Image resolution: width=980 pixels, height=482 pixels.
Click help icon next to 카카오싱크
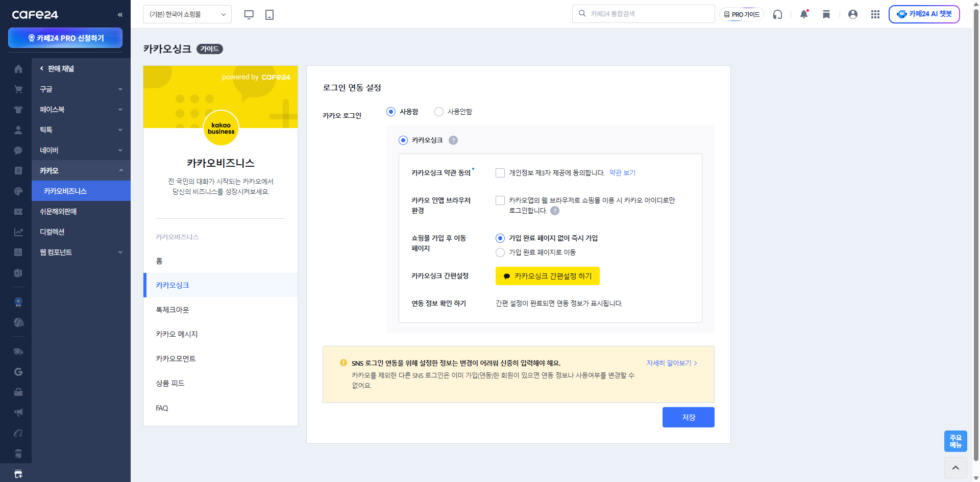(453, 140)
